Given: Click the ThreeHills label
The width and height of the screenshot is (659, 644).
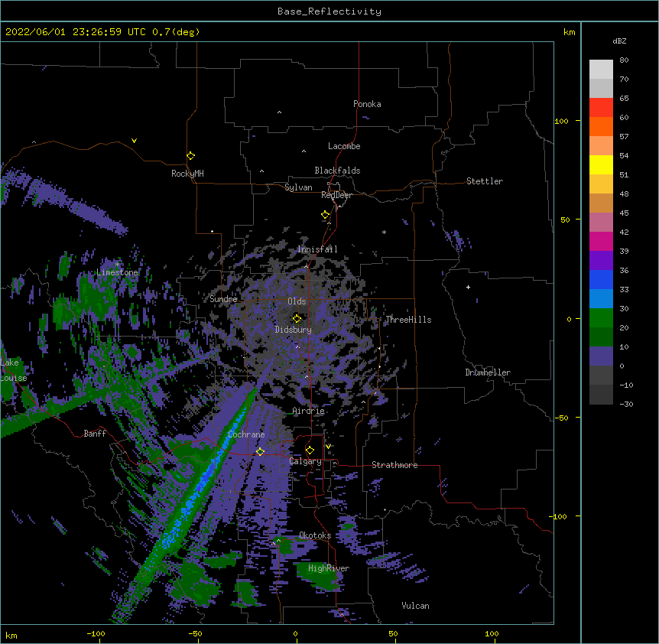Looking at the screenshot, I should click(x=408, y=320).
